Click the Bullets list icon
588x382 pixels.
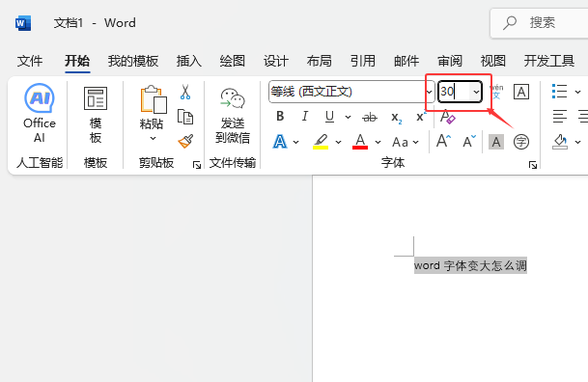559,92
